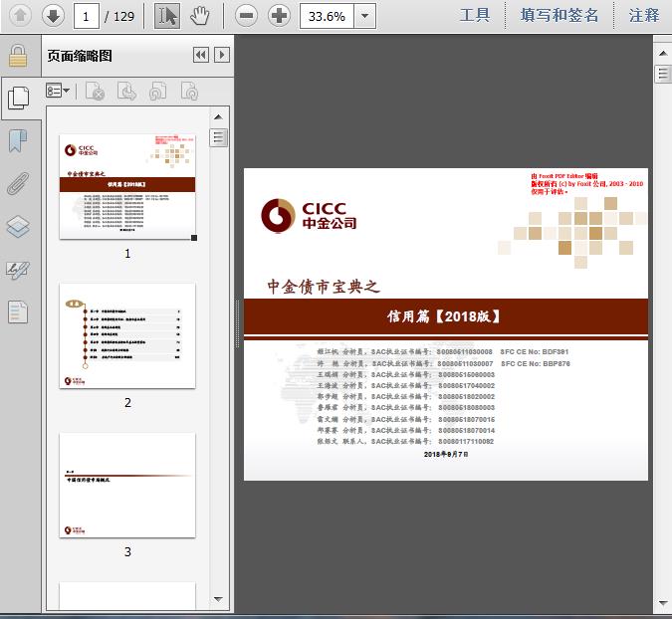
Task: Click the thumbnail panel scrollbar handle
Action: click(218, 137)
